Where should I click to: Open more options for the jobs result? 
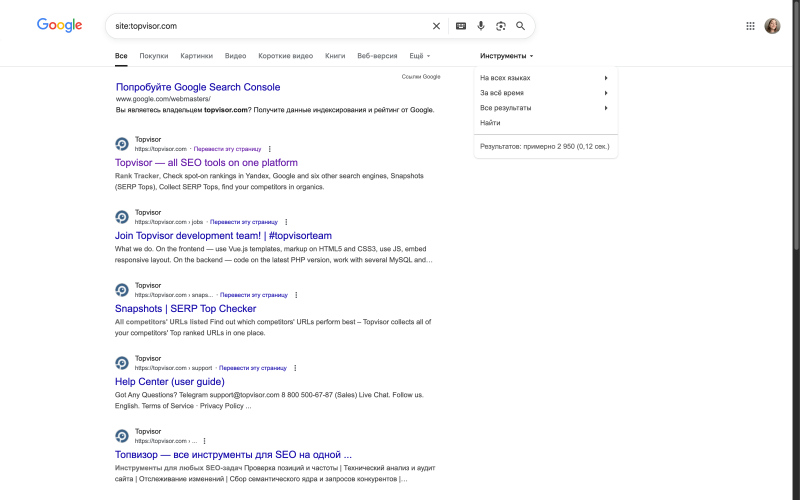(x=286, y=222)
